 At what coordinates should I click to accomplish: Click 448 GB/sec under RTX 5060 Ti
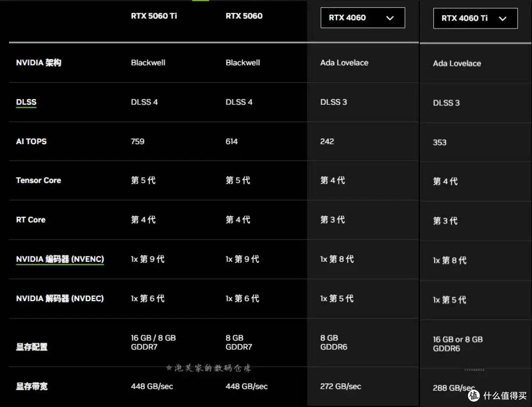(152, 386)
